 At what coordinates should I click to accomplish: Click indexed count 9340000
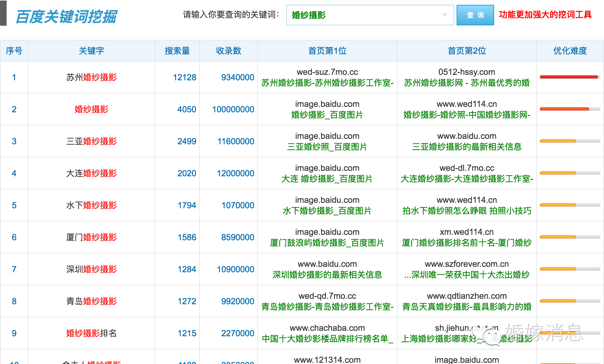click(238, 77)
